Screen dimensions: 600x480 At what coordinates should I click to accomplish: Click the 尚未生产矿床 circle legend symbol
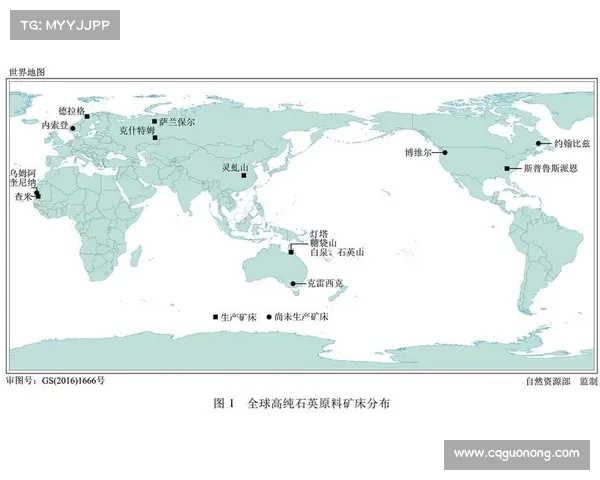coord(268,317)
